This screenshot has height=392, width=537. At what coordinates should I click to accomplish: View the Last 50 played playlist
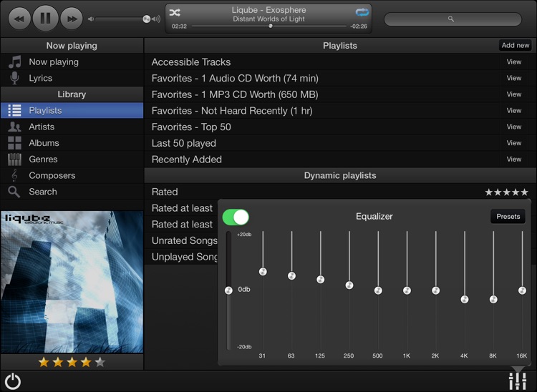click(x=513, y=143)
